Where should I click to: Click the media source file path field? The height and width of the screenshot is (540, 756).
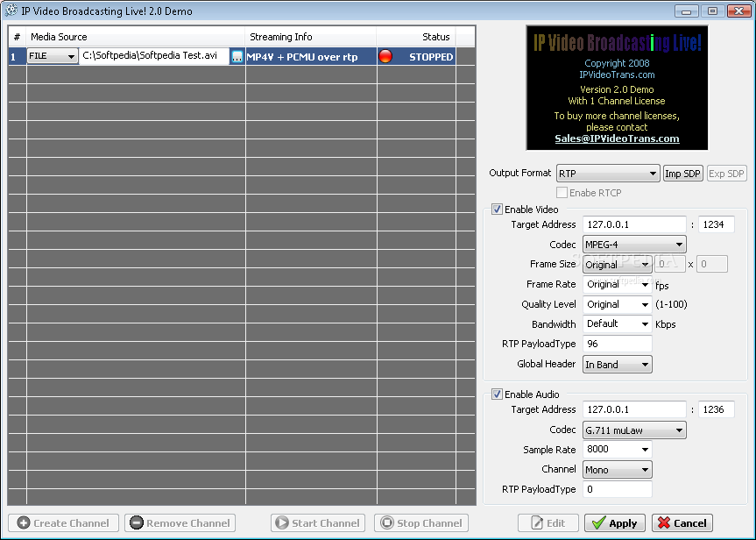click(x=154, y=55)
